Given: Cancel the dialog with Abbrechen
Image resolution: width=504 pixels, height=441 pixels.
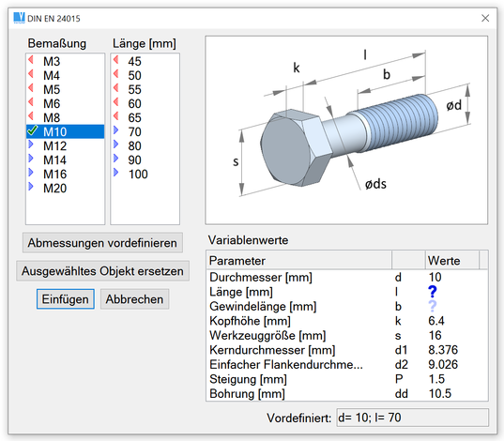Looking at the screenshot, I should click(134, 299).
